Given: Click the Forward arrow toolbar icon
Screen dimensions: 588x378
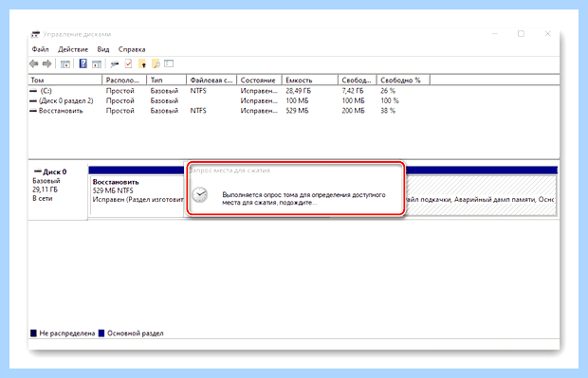Looking at the screenshot, I should [x=46, y=64].
